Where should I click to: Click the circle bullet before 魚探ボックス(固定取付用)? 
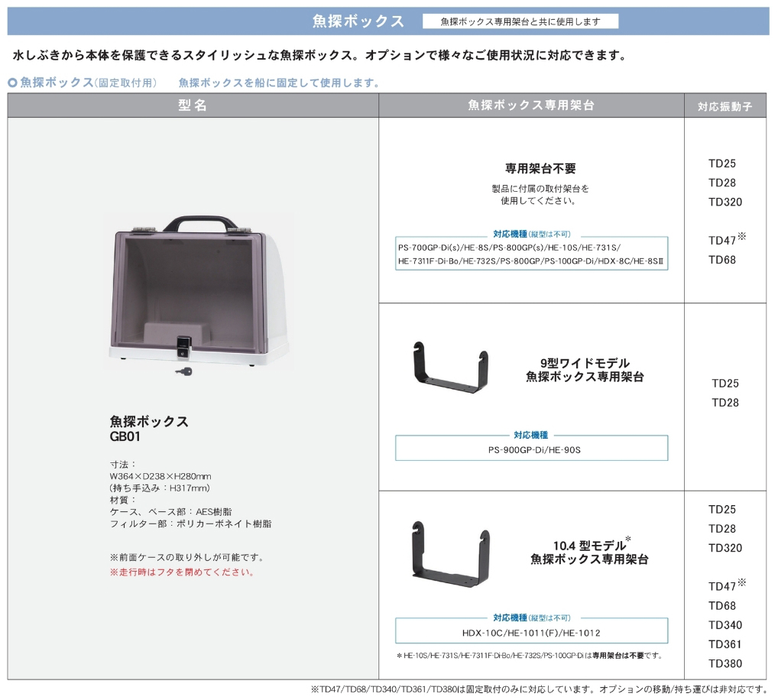point(13,83)
